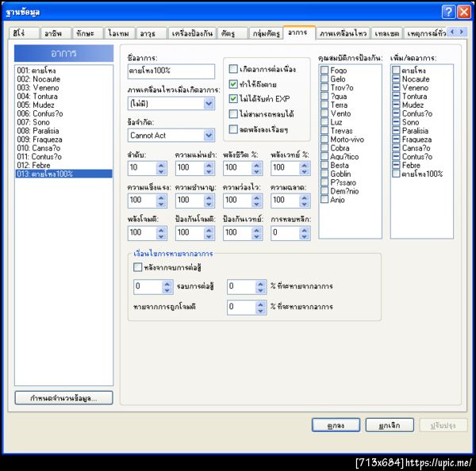Select 001: ตายโหง in state list

(x=63, y=71)
